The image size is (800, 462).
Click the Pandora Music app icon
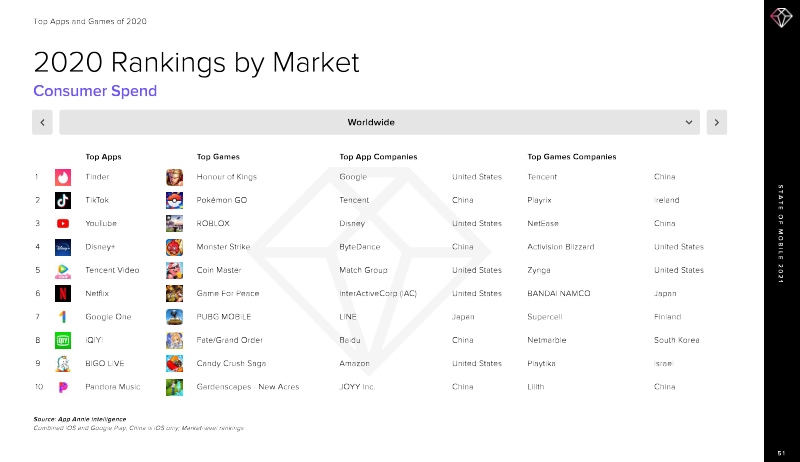click(63, 386)
